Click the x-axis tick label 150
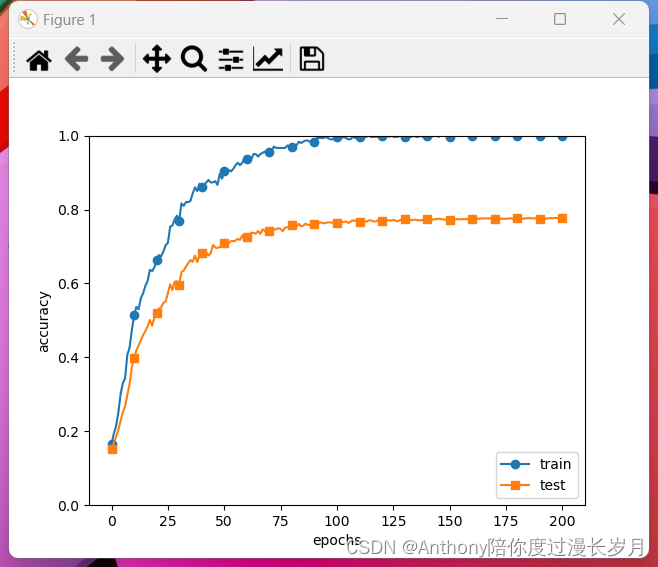The width and height of the screenshot is (658, 567). coord(449,521)
